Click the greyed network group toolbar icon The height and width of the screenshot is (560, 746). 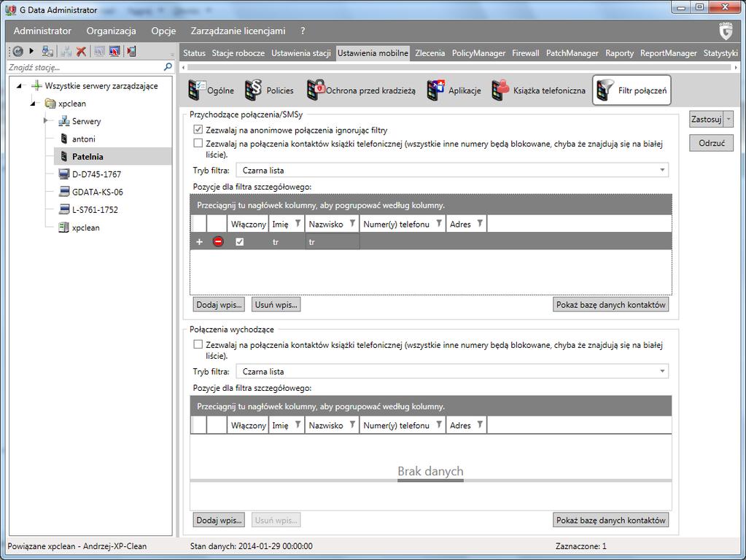(66, 51)
